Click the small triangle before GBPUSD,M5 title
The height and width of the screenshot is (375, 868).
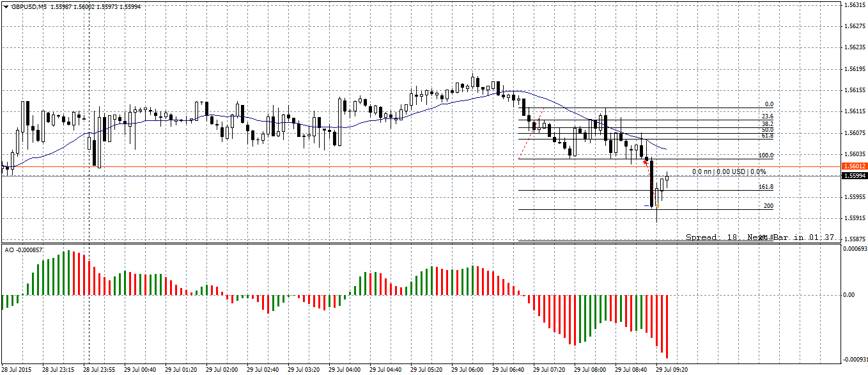coord(6,6)
